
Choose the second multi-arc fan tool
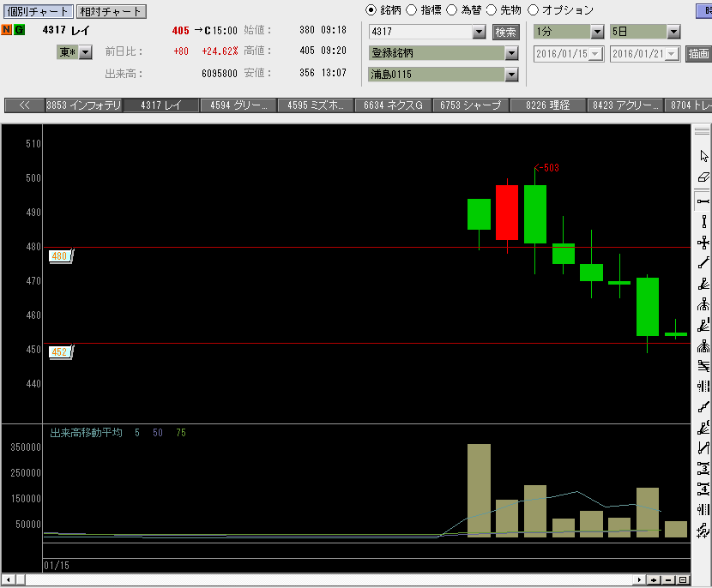click(x=703, y=345)
